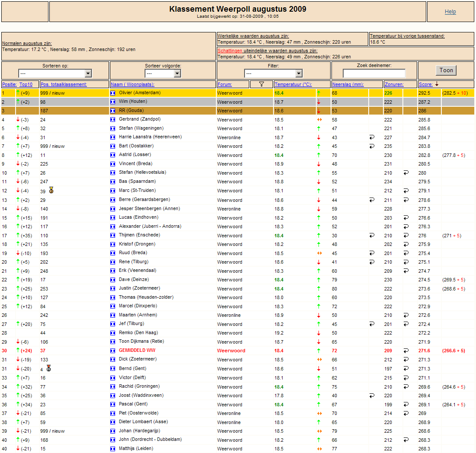Click the red Schattingen link
Screen dimensions: 476x453
[230, 51]
